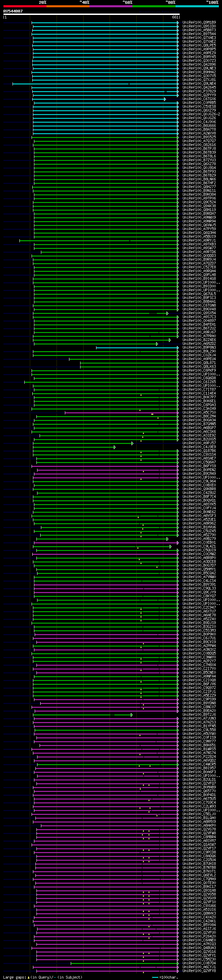Select hit UniRef100_Q9LNE4

pos(199,84)
